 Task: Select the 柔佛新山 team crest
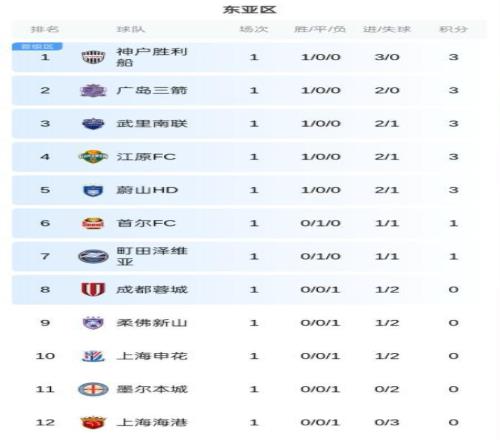93,323
